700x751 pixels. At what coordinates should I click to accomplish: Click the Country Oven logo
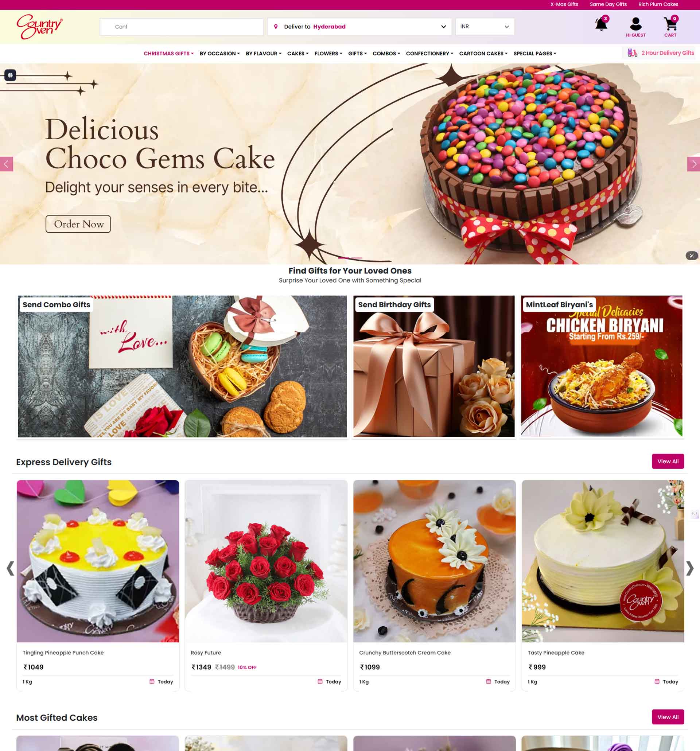39,27
